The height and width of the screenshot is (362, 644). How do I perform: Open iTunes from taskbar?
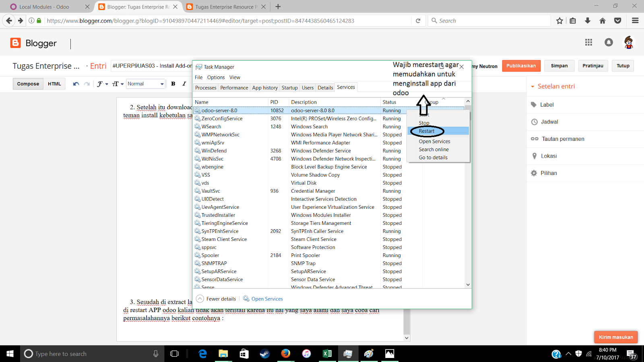point(306,354)
